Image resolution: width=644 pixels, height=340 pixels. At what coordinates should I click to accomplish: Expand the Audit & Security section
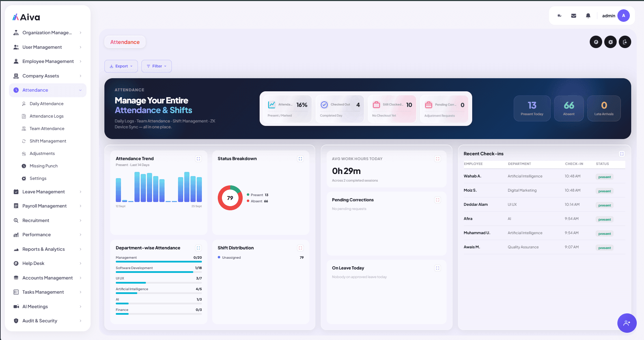click(x=48, y=321)
